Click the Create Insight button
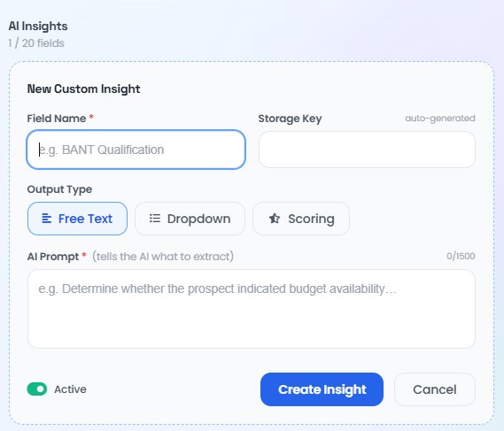The width and height of the screenshot is (504, 431). pos(322,389)
